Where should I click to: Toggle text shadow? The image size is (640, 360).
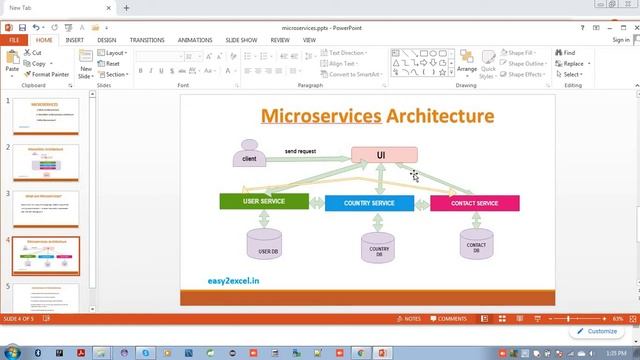[x=172, y=71]
